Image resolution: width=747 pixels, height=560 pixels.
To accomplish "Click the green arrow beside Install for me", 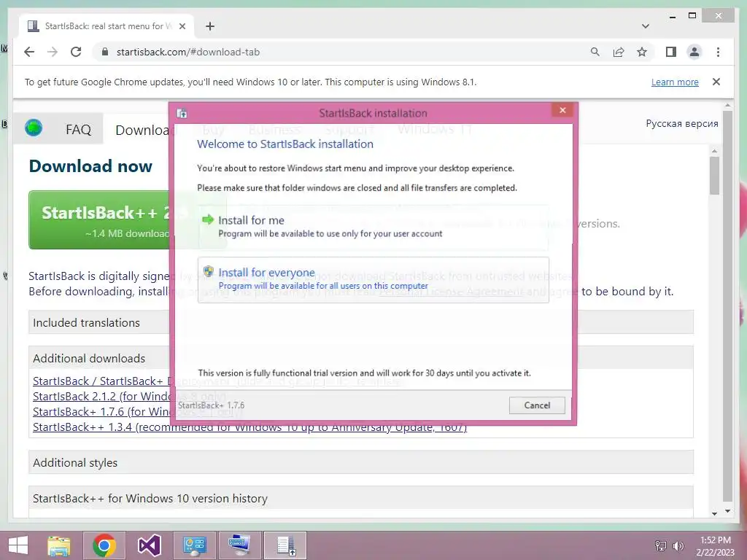I will coord(208,219).
